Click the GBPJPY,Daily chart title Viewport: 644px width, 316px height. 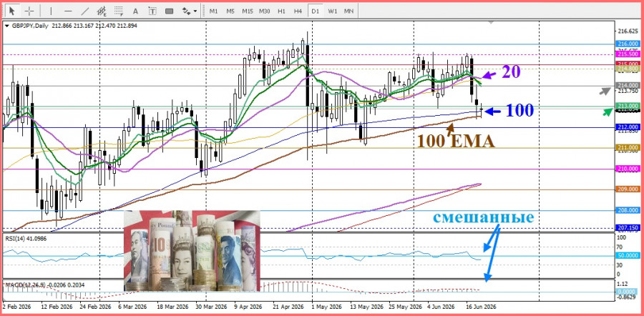29,26
